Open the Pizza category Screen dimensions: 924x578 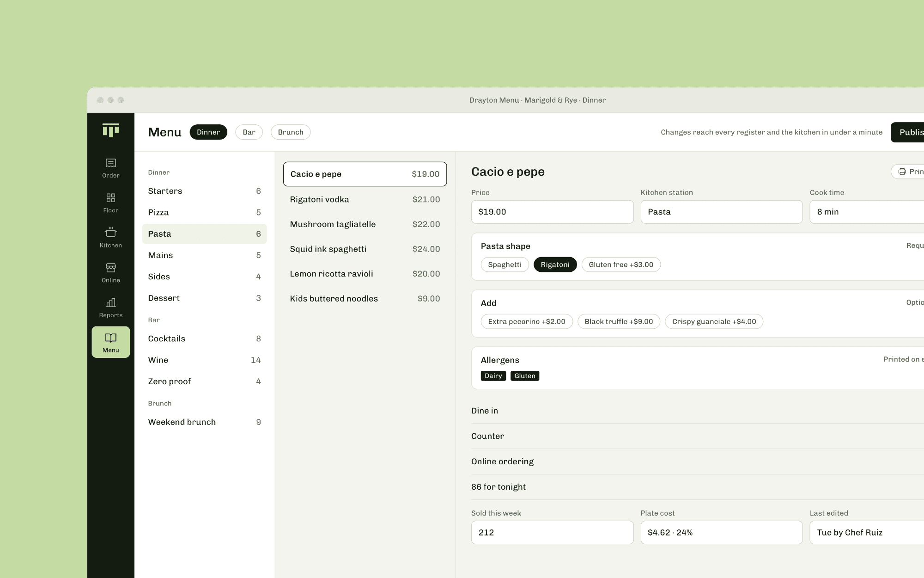(205, 212)
